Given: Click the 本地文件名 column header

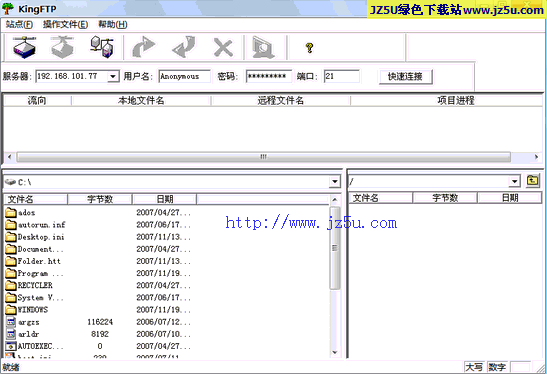Looking at the screenshot, I should (141, 100).
